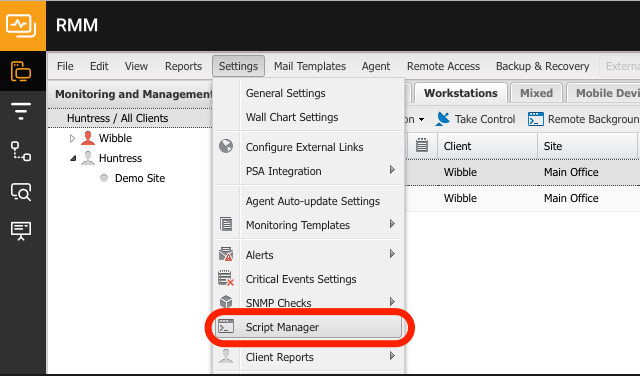Viewport: 640px width, 376px height.
Task: Select the Demo Site tree item
Action: point(140,178)
